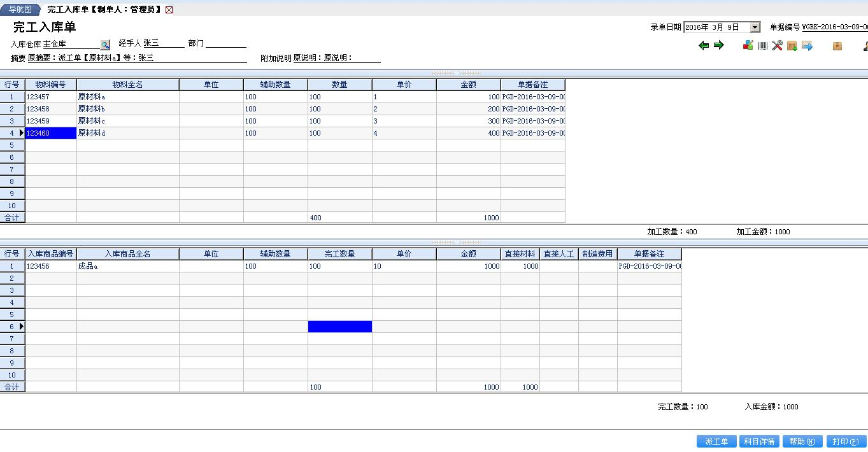Click the crate with green plus icon
The image size is (868, 452).
click(792, 46)
